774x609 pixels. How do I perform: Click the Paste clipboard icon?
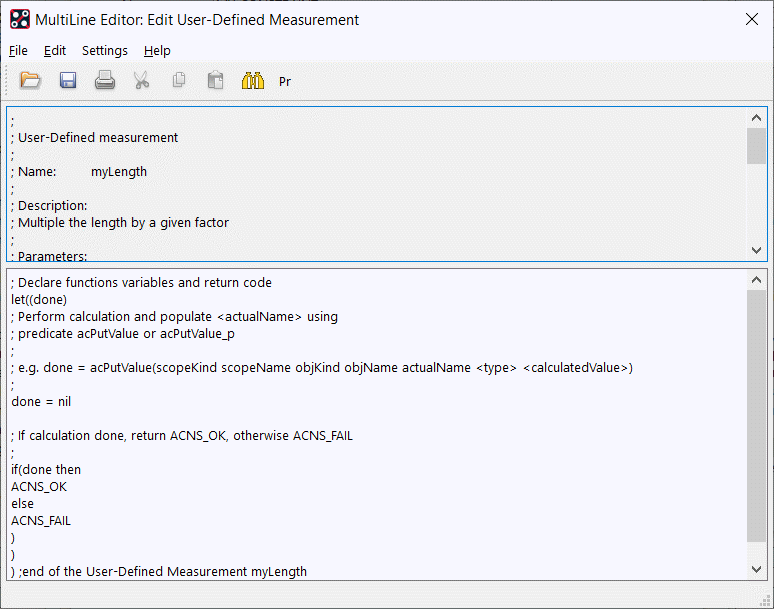pyautogui.click(x=216, y=80)
